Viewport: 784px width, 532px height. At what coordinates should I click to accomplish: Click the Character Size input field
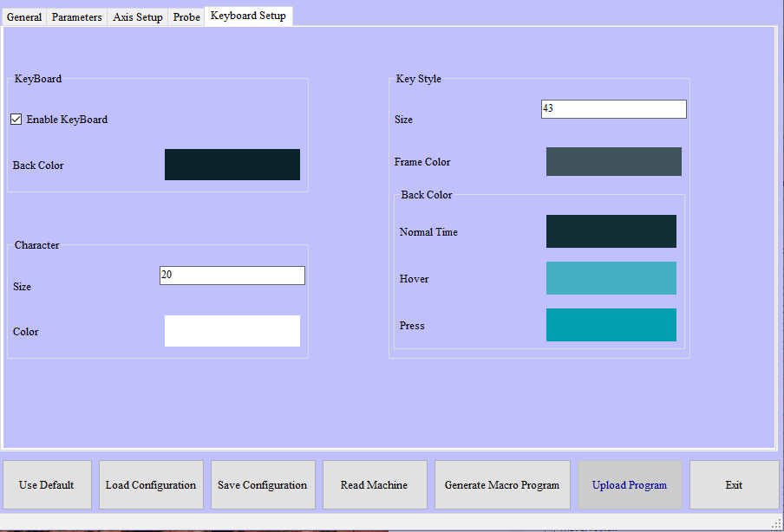[x=232, y=276]
